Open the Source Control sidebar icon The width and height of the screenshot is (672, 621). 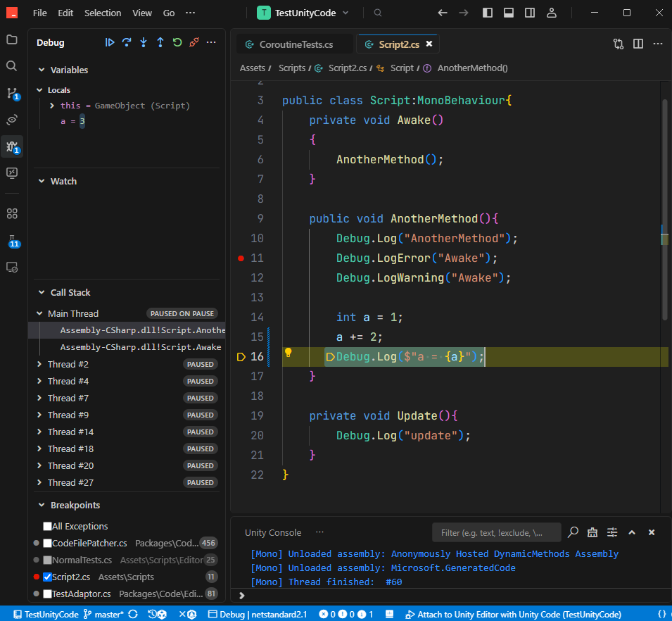click(x=12, y=93)
